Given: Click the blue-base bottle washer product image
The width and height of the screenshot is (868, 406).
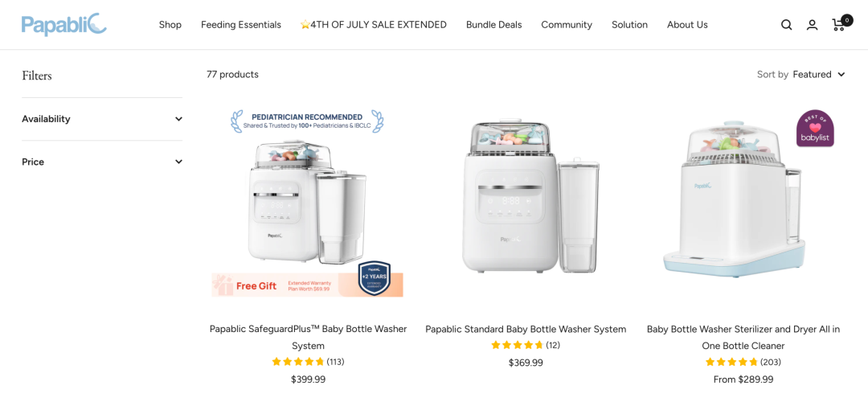Looking at the screenshot, I should (735, 199).
